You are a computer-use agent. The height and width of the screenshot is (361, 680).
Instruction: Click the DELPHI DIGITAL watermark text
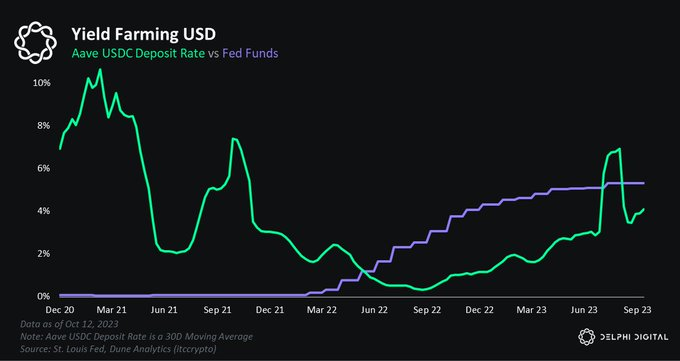(x=634, y=337)
